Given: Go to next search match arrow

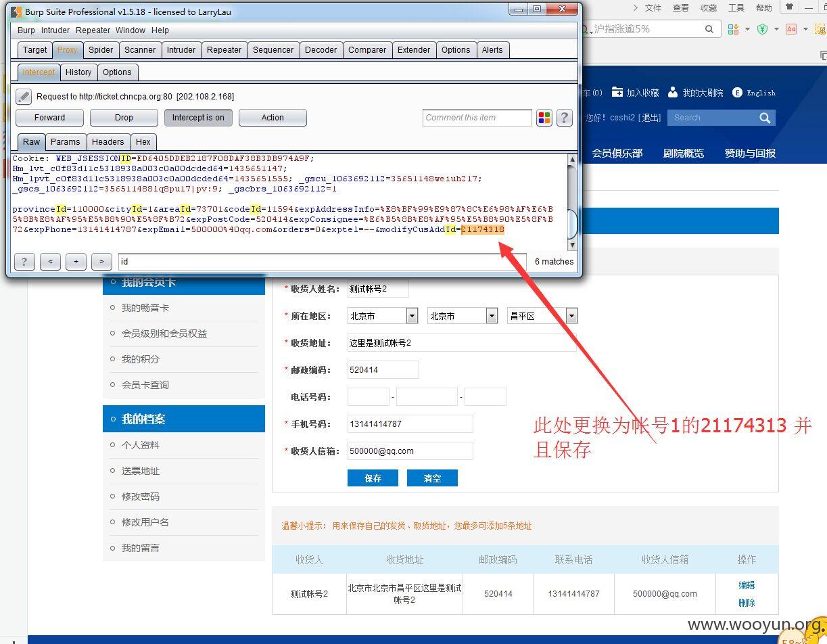Looking at the screenshot, I should coord(101,262).
